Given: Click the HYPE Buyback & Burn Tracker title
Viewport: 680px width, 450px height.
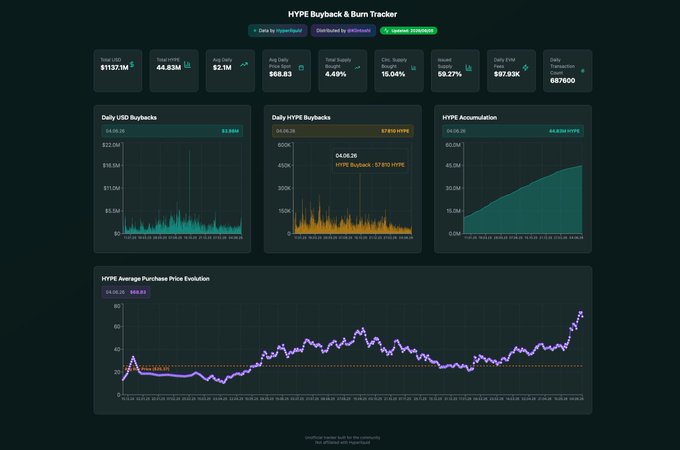Looking at the screenshot, I should point(343,14).
